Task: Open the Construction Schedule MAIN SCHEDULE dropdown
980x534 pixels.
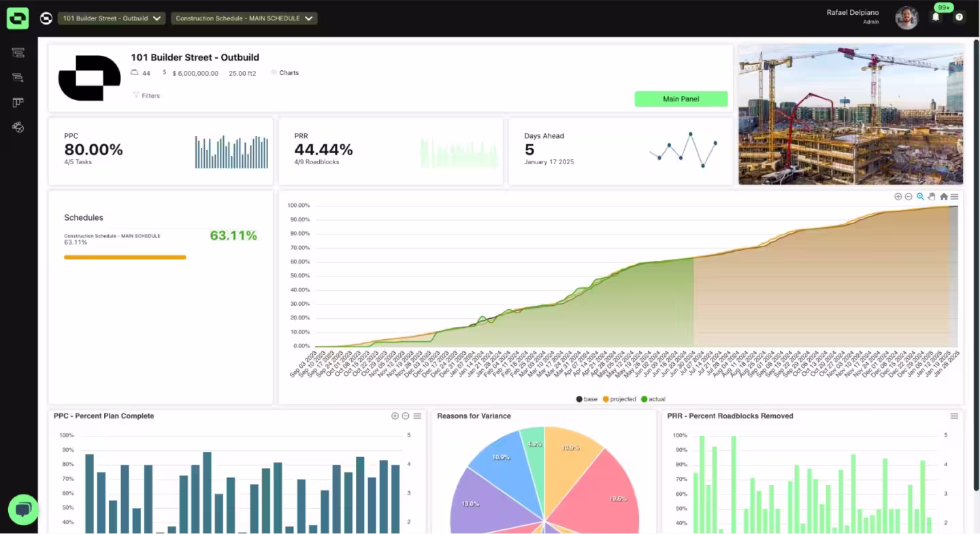Action: point(244,18)
